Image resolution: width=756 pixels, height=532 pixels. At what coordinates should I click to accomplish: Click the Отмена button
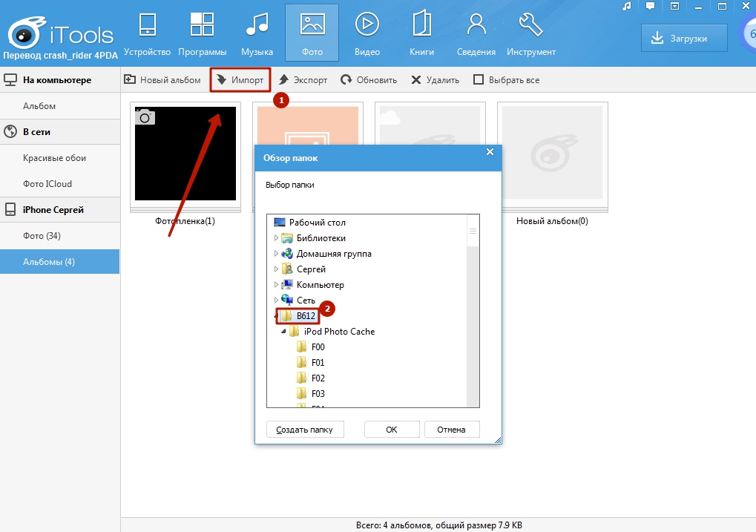(x=451, y=430)
